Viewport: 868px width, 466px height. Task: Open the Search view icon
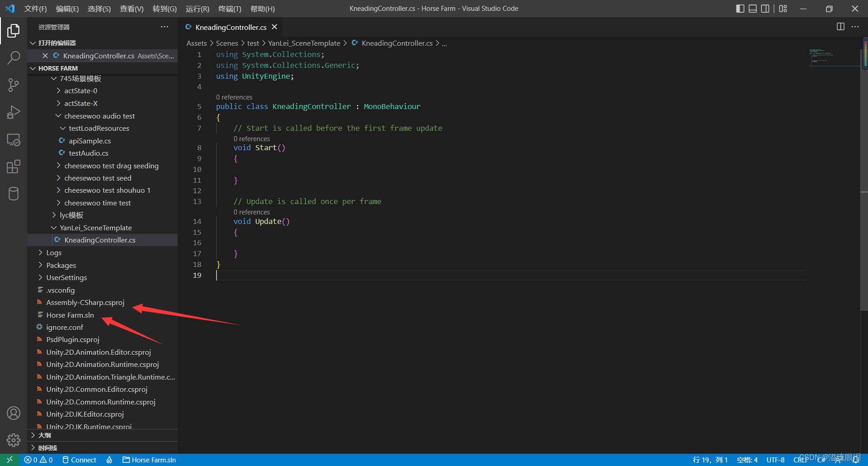pos(14,57)
